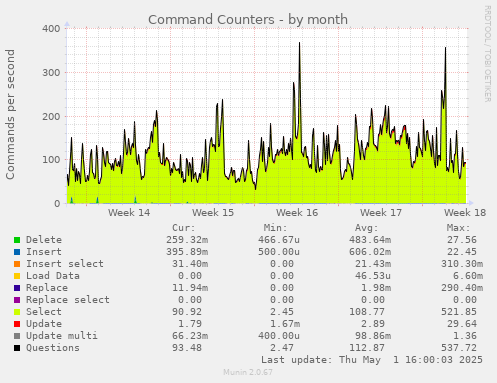This screenshot has height=383, width=497.
Task: Click the 'Min:' column header
Action: point(275,228)
